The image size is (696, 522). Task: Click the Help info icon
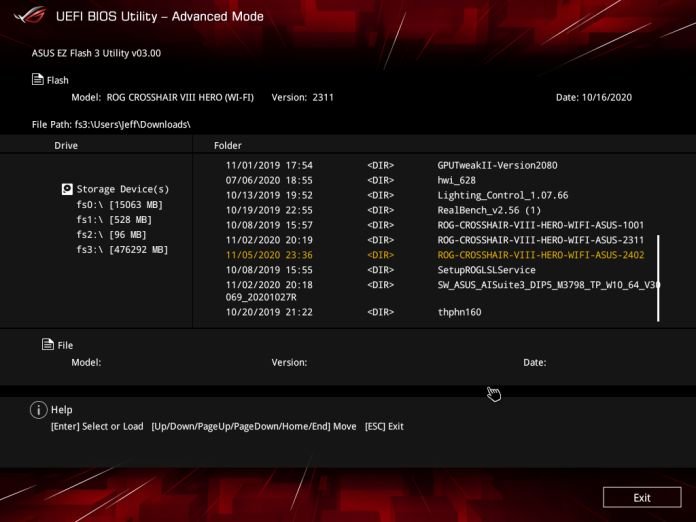pos(39,410)
